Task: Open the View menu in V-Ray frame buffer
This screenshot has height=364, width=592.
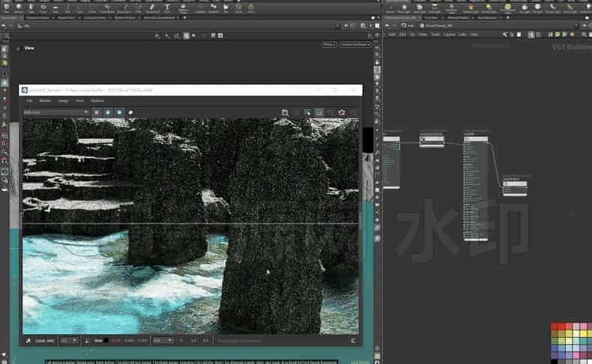Action: 79,100
